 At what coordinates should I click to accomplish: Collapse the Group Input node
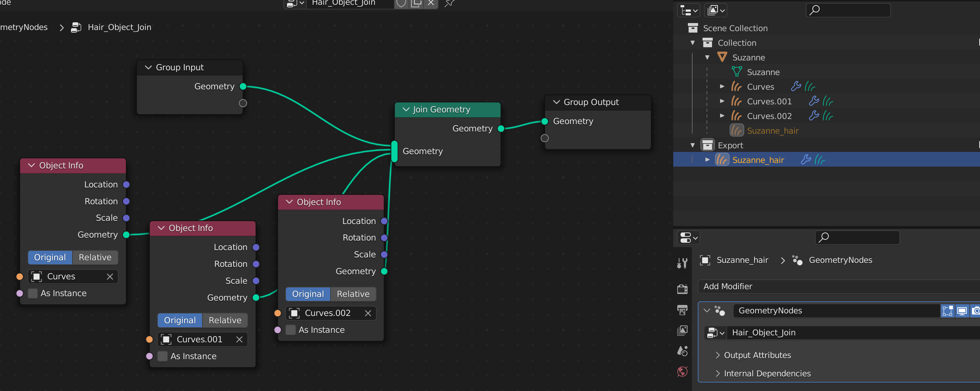click(x=148, y=67)
